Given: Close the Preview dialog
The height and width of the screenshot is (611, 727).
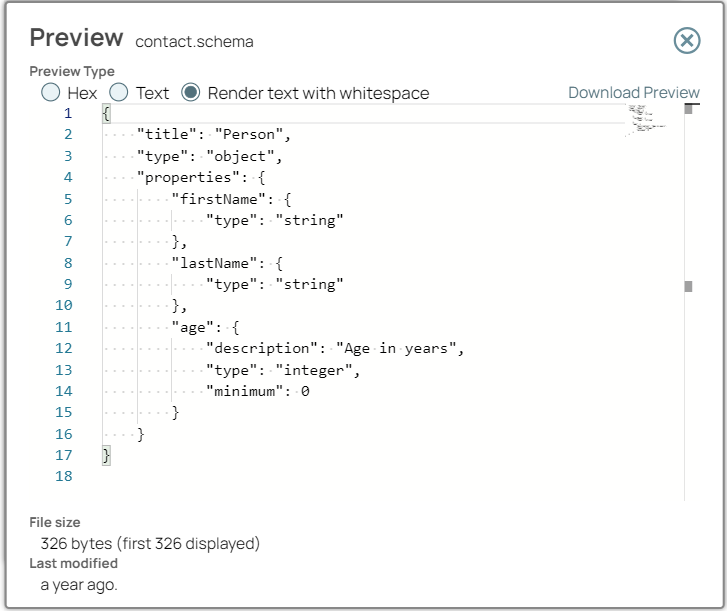Looking at the screenshot, I should tap(686, 40).
